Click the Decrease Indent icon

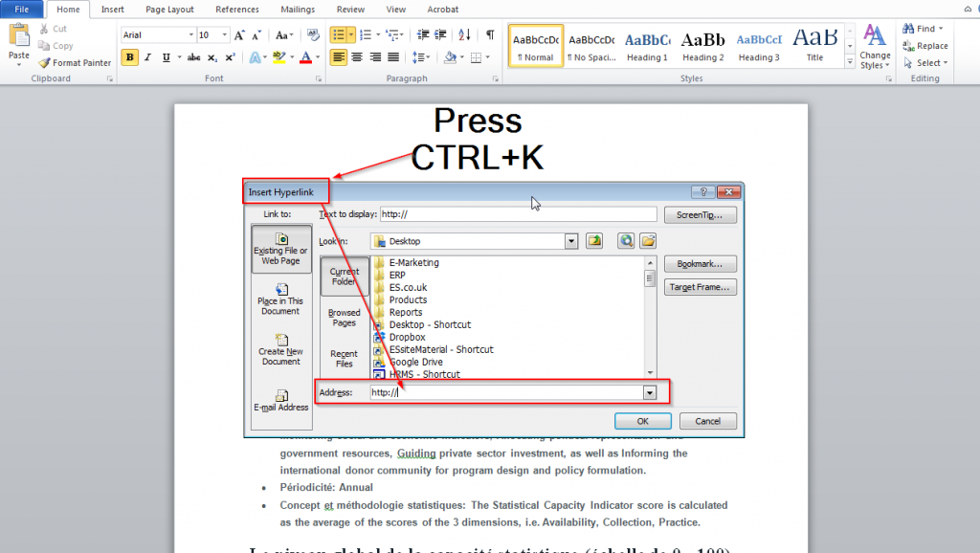(x=423, y=35)
